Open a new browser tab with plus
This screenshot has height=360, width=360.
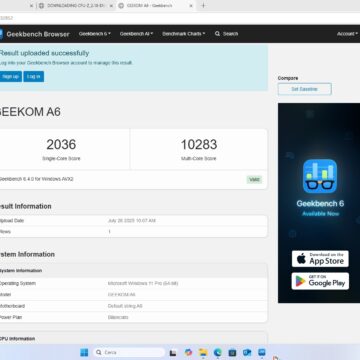pos(203,6)
